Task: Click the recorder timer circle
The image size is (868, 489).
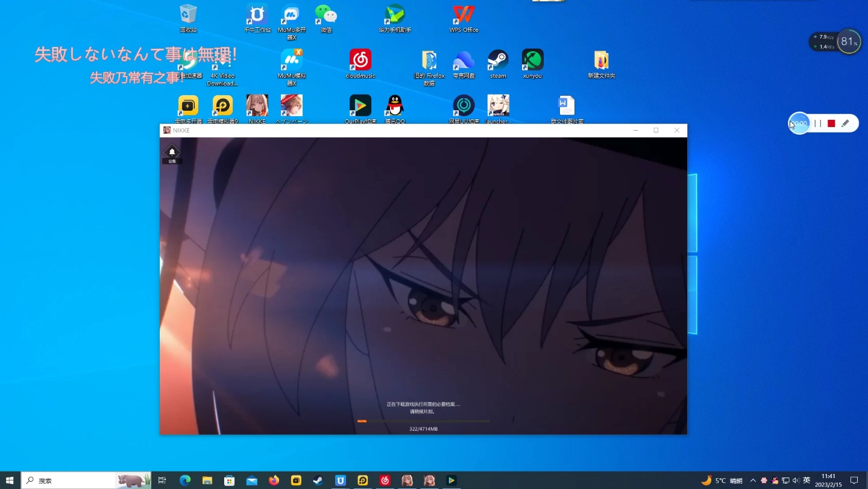Action: [x=799, y=123]
